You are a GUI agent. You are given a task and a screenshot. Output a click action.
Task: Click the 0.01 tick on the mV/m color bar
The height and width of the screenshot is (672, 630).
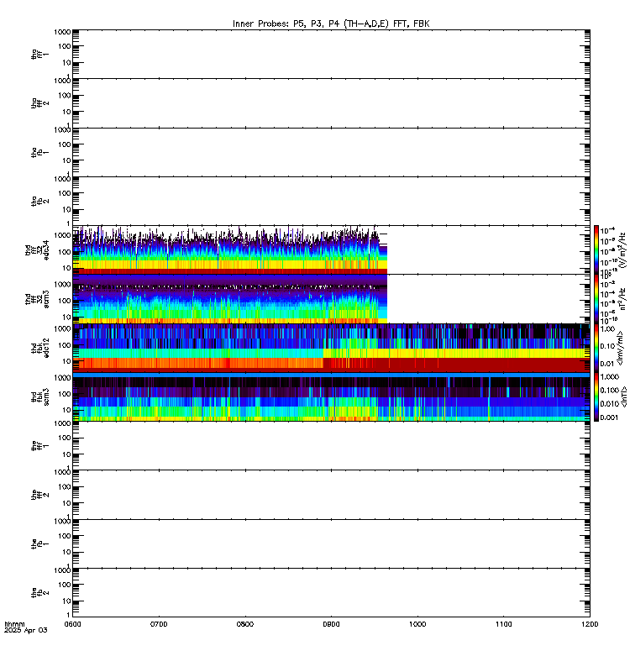[x=607, y=364]
